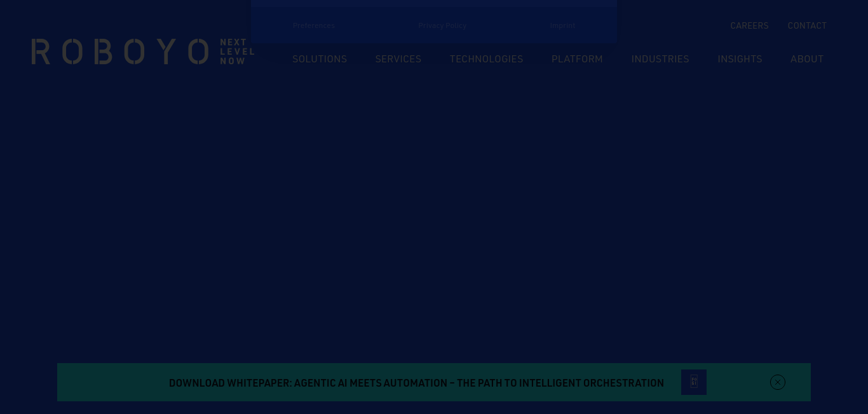Click the Download Whitepaper banner text
This screenshot has height=414, width=868.
[416, 383]
